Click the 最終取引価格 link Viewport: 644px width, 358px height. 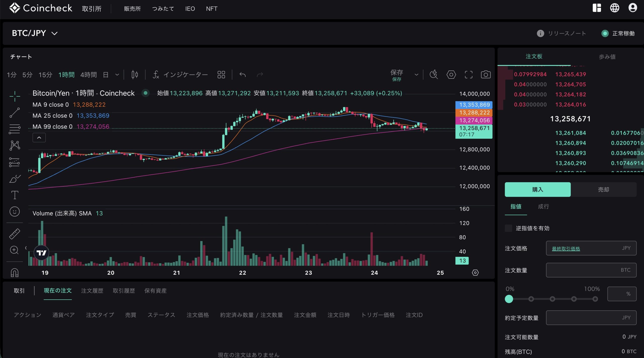566,249
